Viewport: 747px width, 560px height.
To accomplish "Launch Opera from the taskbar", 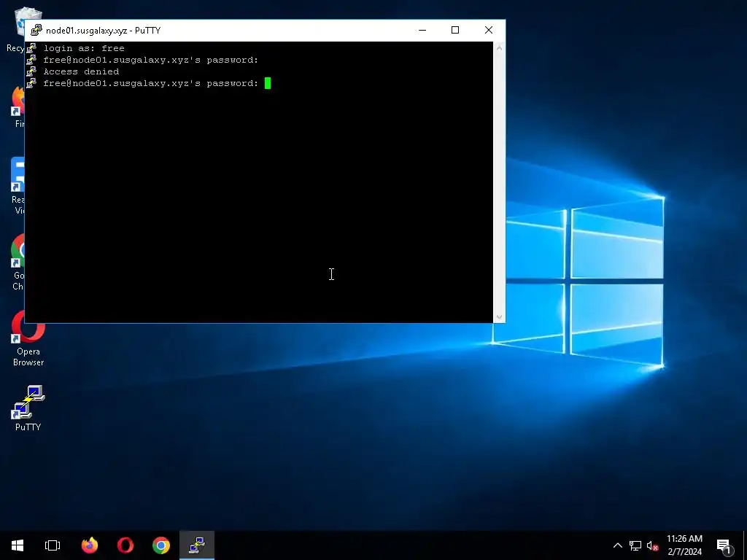I will [125, 545].
